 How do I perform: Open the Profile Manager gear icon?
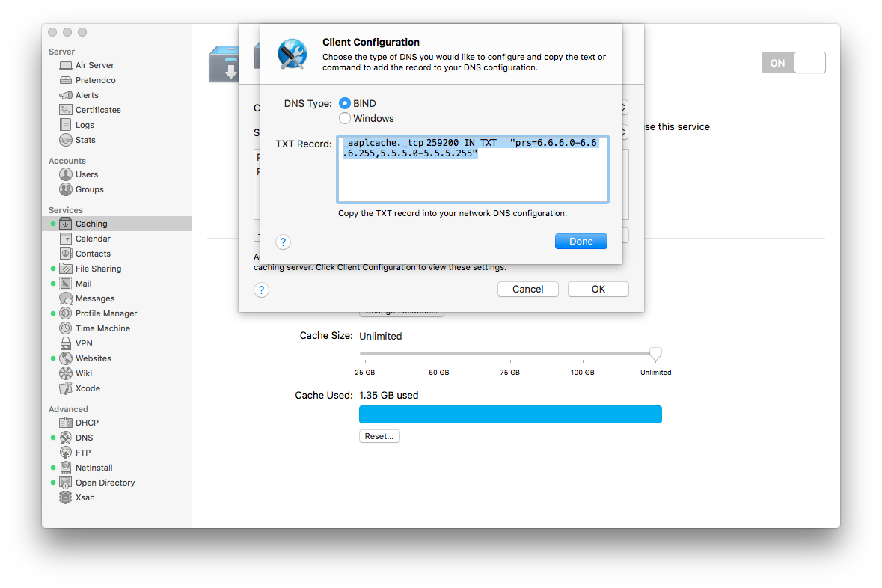[x=65, y=313]
